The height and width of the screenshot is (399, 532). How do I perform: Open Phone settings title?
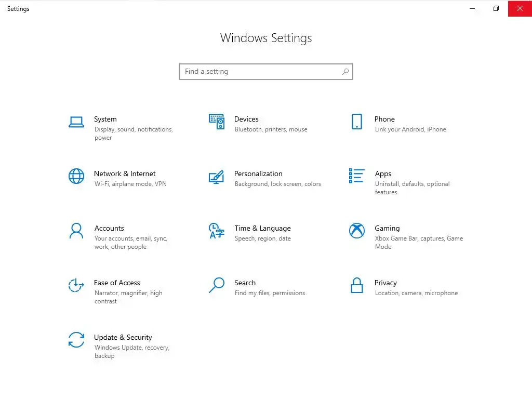click(384, 119)
